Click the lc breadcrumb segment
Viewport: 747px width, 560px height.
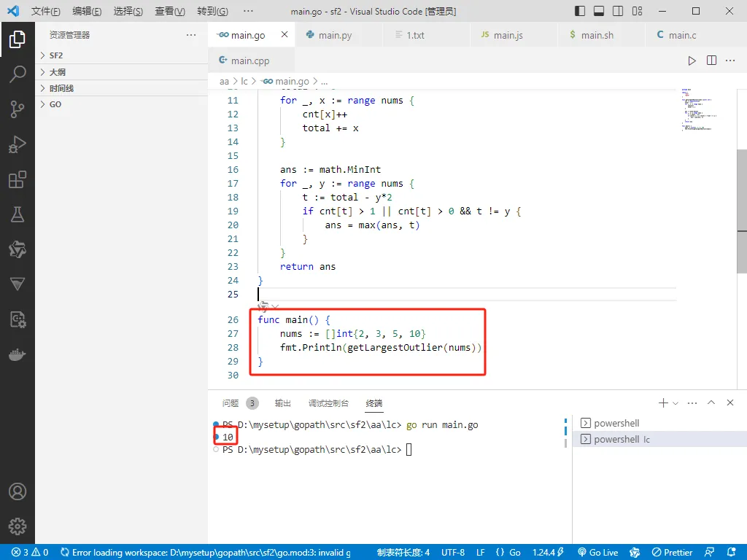tap(244, 82)
